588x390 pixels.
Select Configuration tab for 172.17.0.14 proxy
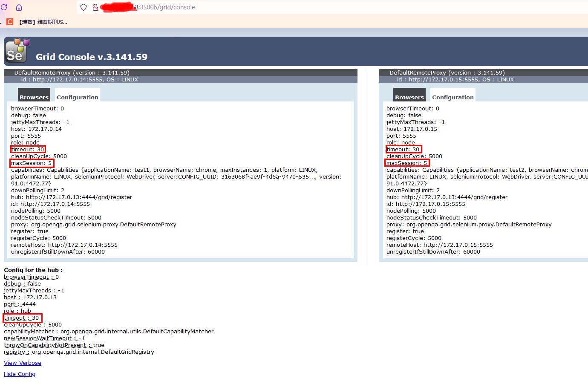tap(78, 95)
